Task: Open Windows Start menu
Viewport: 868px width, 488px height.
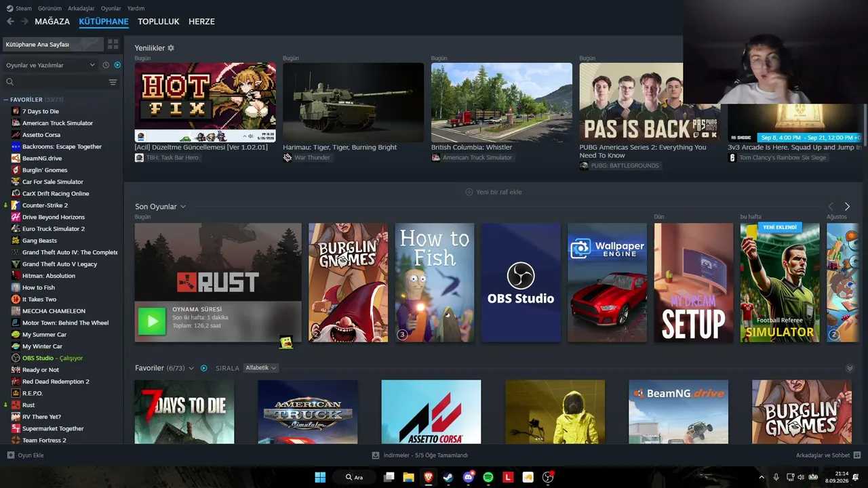Action: (320, 477)
